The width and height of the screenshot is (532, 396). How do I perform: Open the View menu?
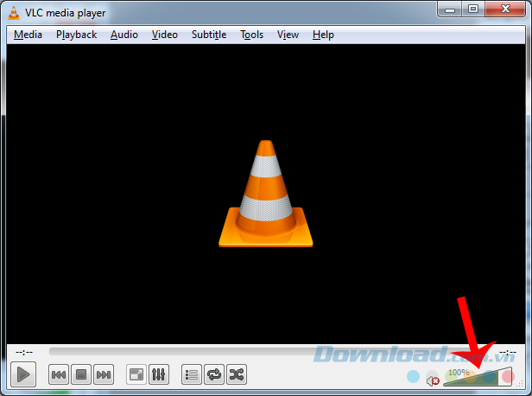[x=288, y=35]
